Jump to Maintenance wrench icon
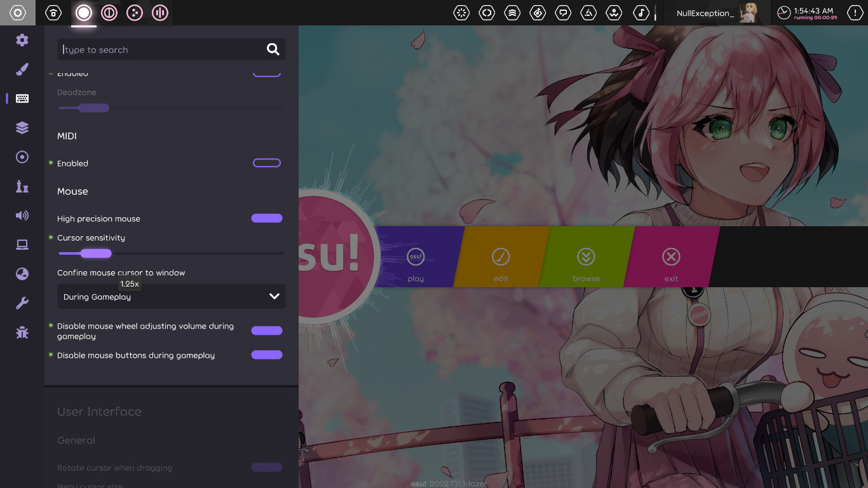The width and height of the screenshot is (868, 488). (22, 303)
